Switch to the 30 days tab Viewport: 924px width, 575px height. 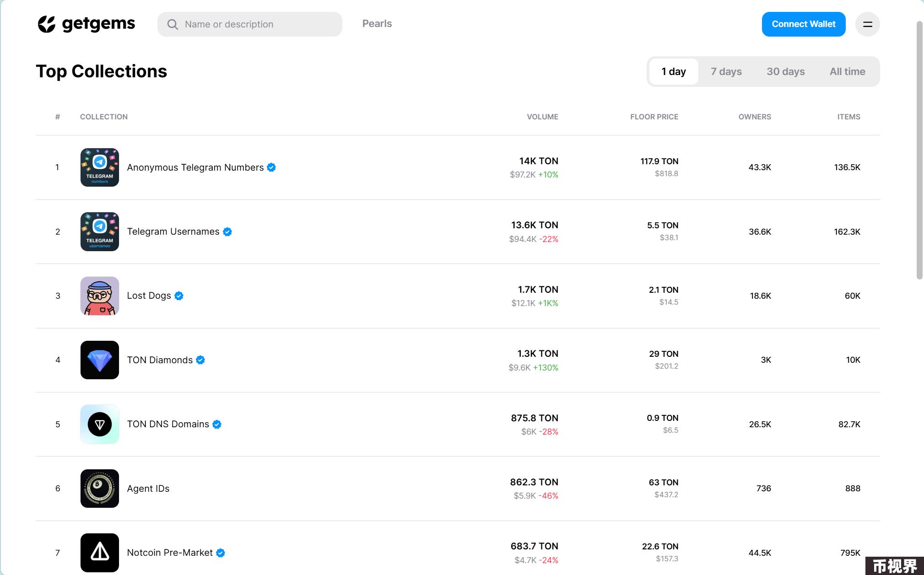(x=786, y=71)
